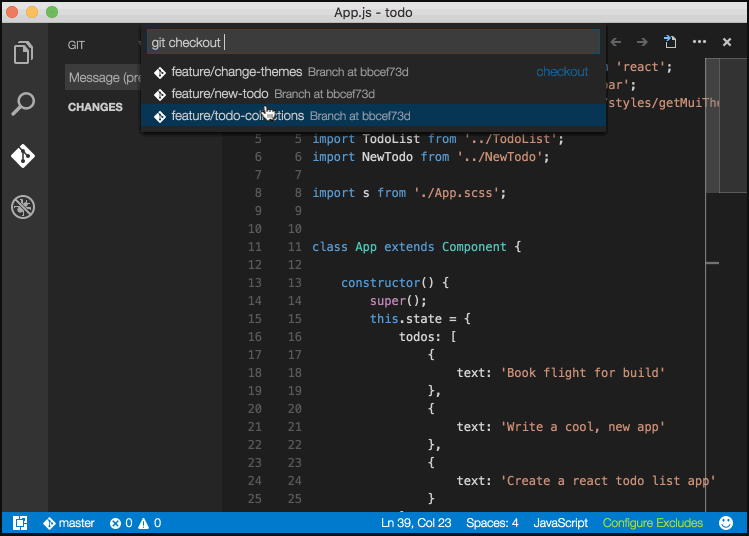Click the 'class App extends Component' line

(x=417, y=247)
